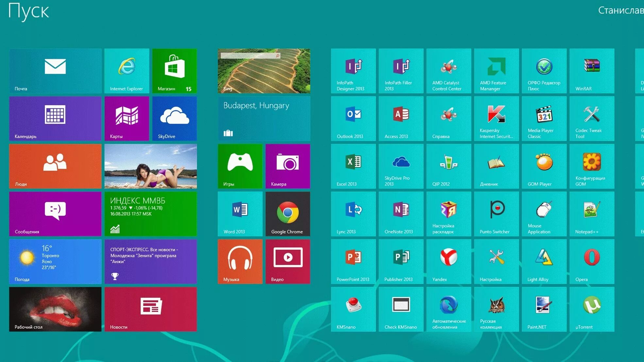
Task: Launch Lync 2013
Action: point(353,214)
